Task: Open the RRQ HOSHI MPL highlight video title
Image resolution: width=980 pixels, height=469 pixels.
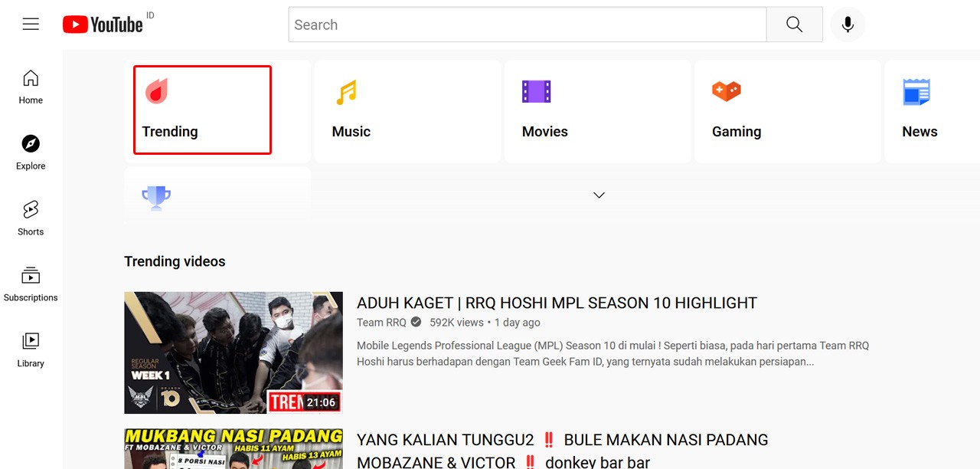Action: (557, 303)
